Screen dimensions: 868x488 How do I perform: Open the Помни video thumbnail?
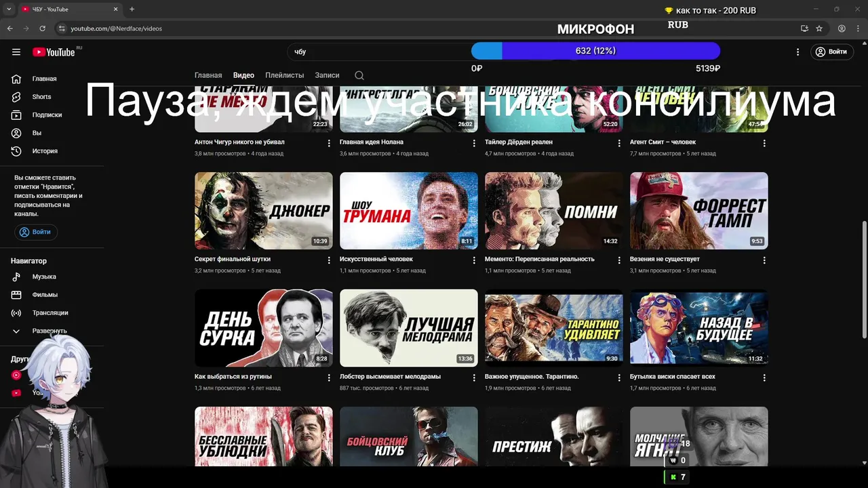554,211
